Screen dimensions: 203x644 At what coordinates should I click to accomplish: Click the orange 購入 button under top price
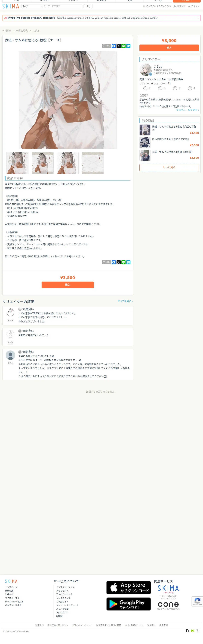coord(169,48)
